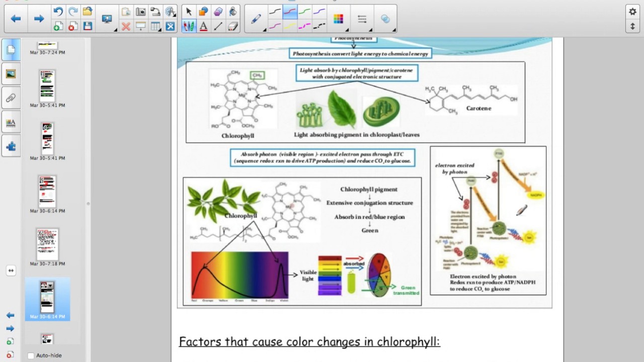
Task: Pick the magenta dashed pen style
Action: click(304, 26)
